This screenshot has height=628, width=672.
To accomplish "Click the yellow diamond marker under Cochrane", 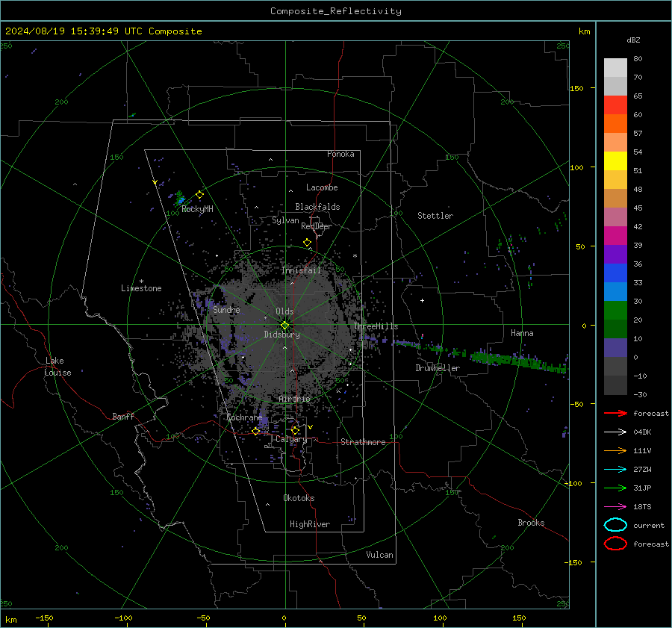I will 256,431.
